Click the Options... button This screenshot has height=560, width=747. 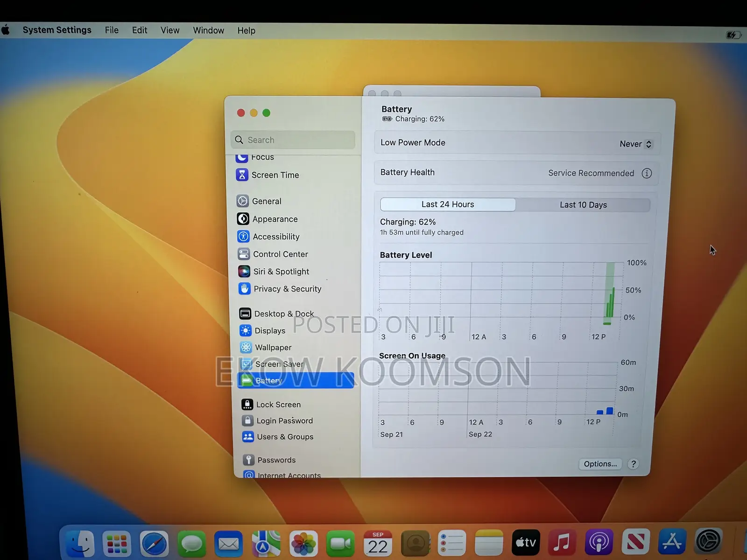point(600,464)
